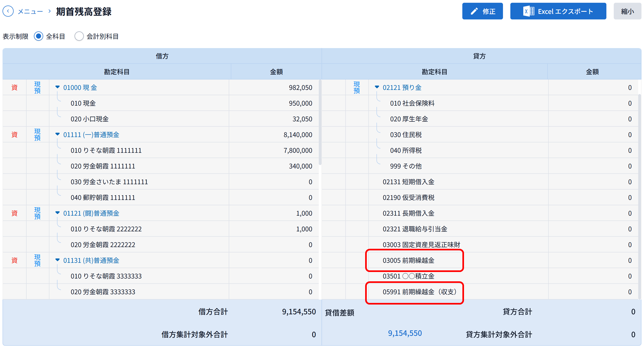Select the 05991 前期繰越金（収支） row
644x349 pixels.
pyautogui.click(x=480, y=292)
